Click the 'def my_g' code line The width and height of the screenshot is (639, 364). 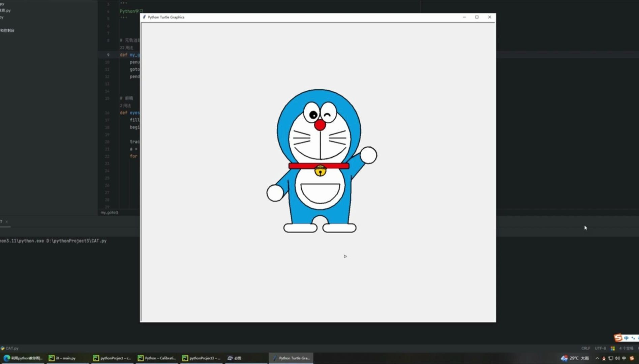[129, 55]
